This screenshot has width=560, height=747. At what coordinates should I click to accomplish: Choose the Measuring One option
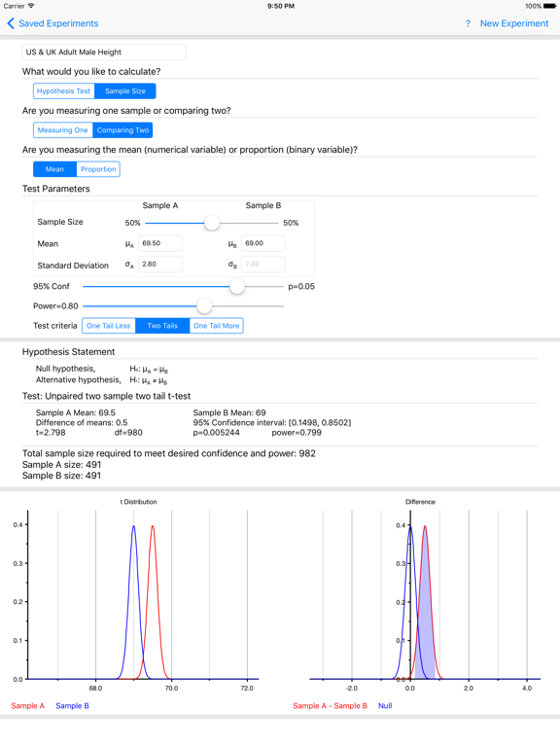pyautogui.click(x=63, y=130)
